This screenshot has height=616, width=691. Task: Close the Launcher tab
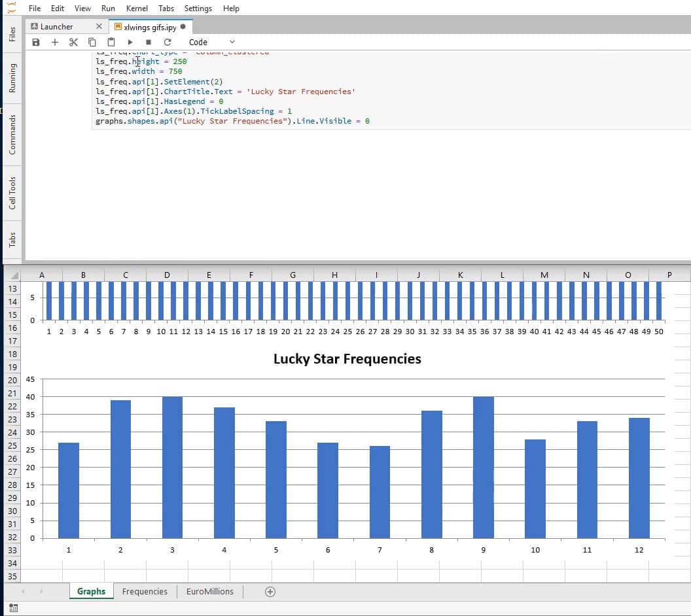[x=99, y=27]
